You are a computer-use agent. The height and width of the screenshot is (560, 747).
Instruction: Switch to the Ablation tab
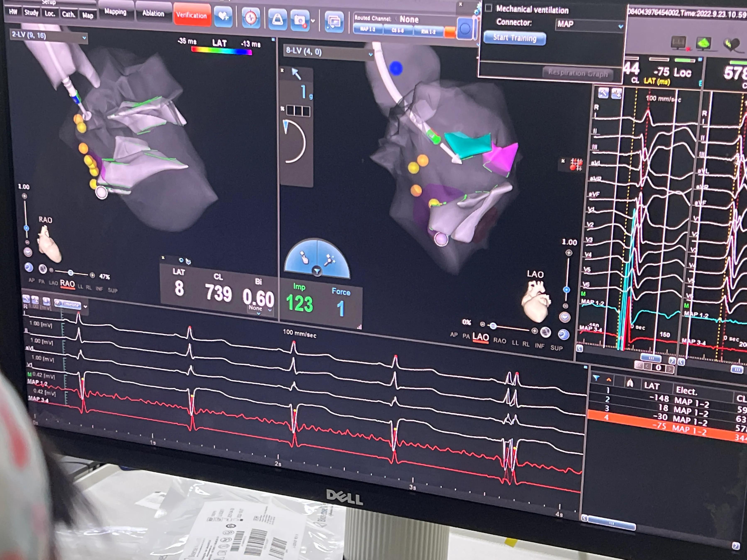tap(153, 13)
